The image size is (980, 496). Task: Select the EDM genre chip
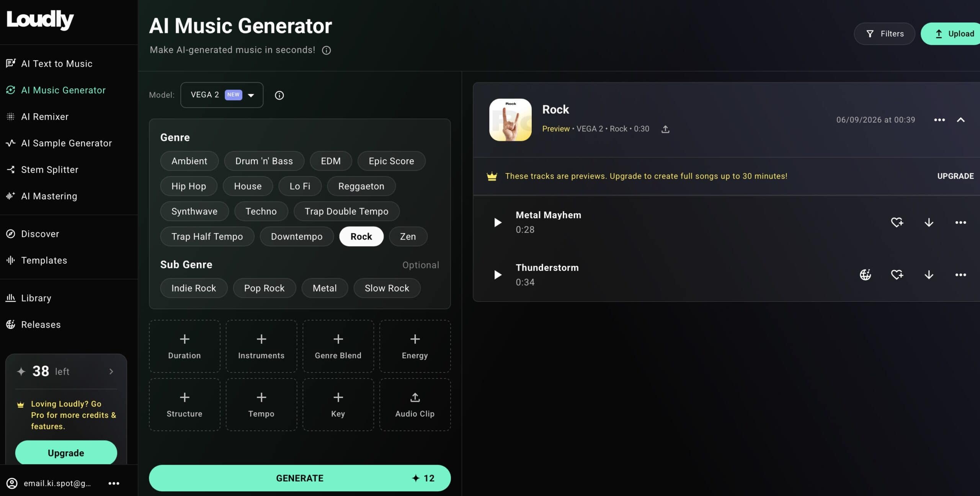coord(330,161)
